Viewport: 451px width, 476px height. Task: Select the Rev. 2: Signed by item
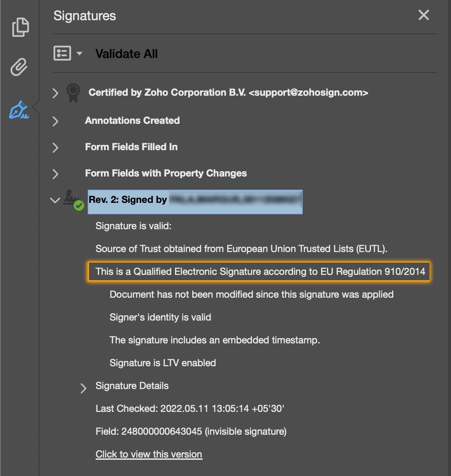[195, 200]
